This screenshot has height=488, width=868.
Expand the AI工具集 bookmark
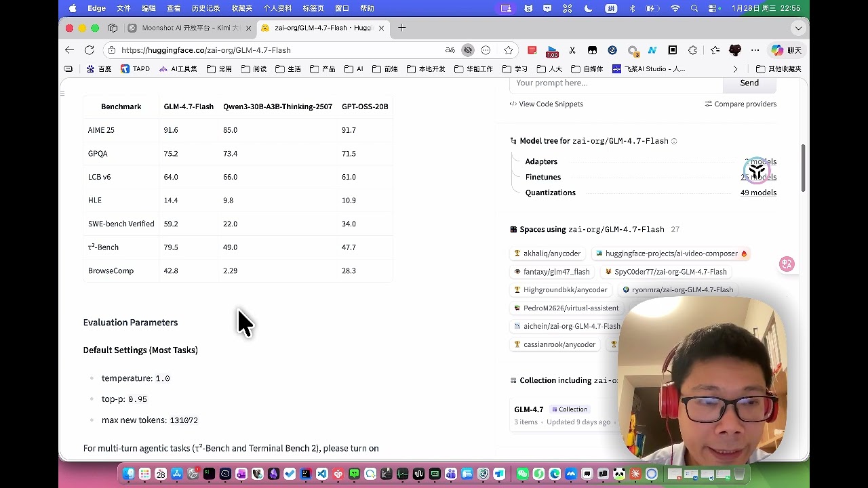[x=178, y=69]
